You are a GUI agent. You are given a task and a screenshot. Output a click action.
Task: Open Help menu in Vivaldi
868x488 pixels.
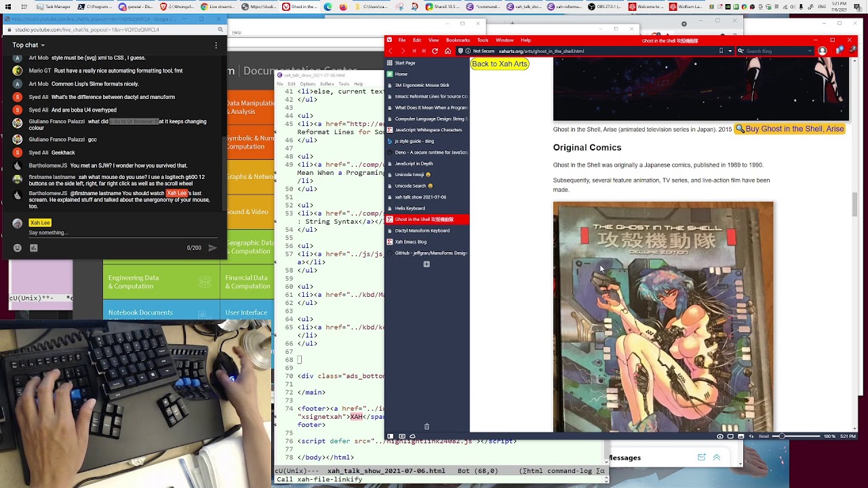pos(526,40)
